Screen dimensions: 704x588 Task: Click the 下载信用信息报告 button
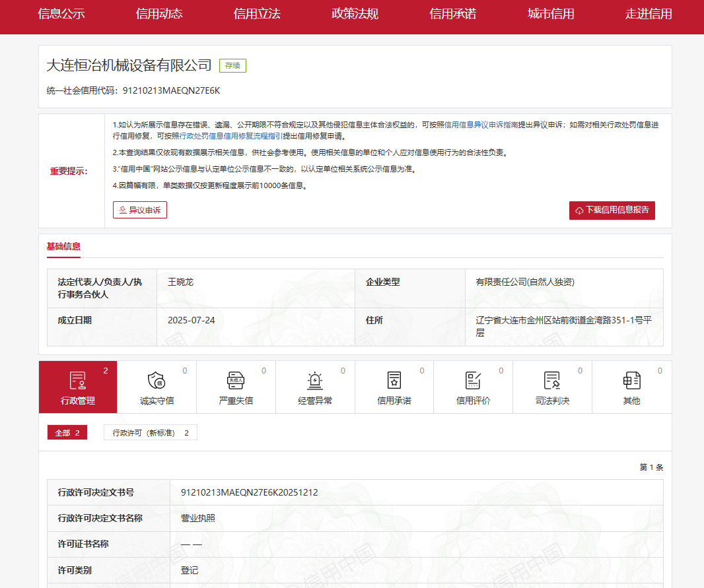click(612, 211)
